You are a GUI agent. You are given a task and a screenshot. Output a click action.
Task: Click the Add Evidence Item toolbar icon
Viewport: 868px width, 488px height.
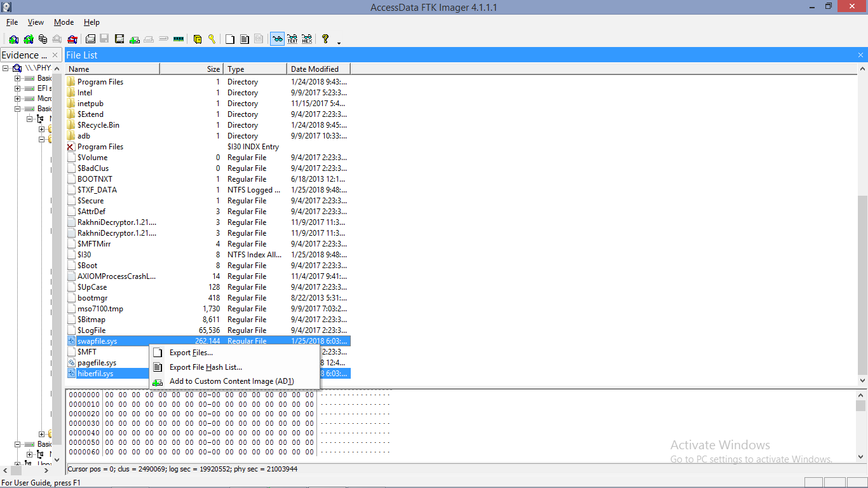pyautogui.click(x=13, y=39)
